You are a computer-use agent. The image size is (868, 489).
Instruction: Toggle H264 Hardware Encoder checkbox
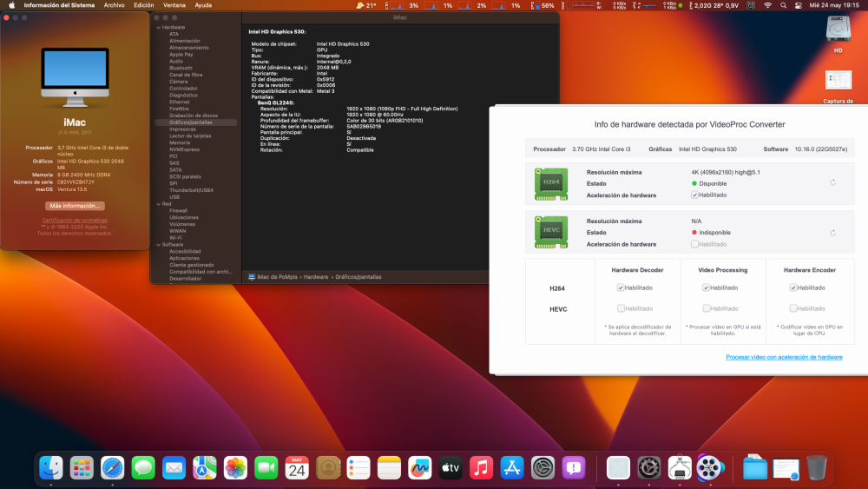click(x=793, y=287)
